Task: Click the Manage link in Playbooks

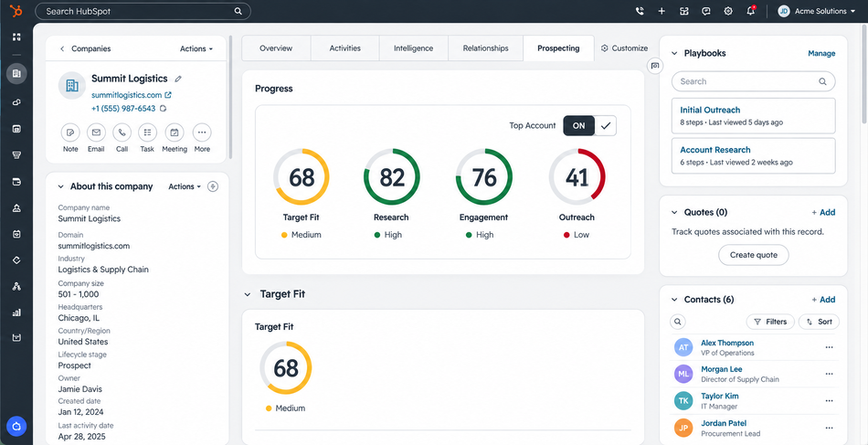Action: pyautogui.click(x=821, y=54)
